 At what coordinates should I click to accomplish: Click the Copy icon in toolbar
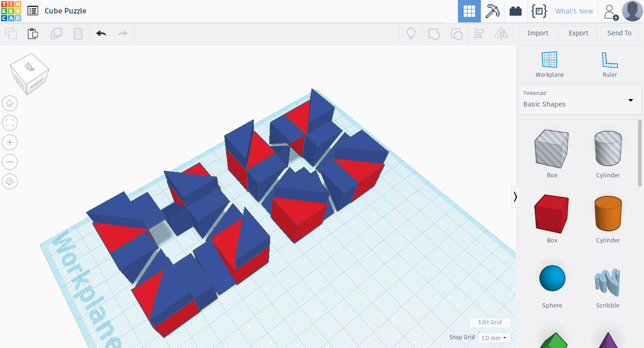tap(11, 33)
